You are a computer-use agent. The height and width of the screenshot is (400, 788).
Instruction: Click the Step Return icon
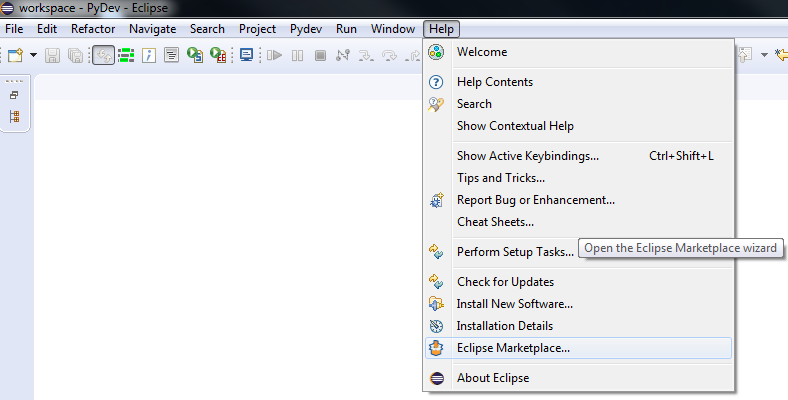point(413,55)
